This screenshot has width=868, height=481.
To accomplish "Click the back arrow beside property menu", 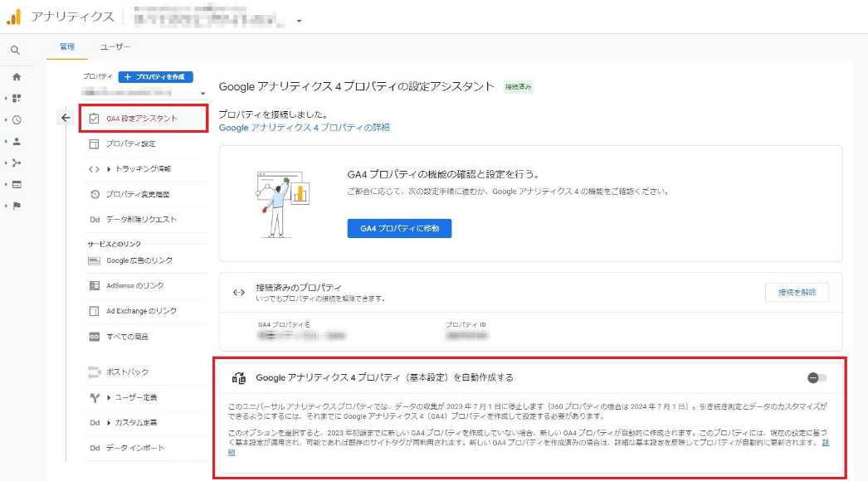I will click(66, 118).
